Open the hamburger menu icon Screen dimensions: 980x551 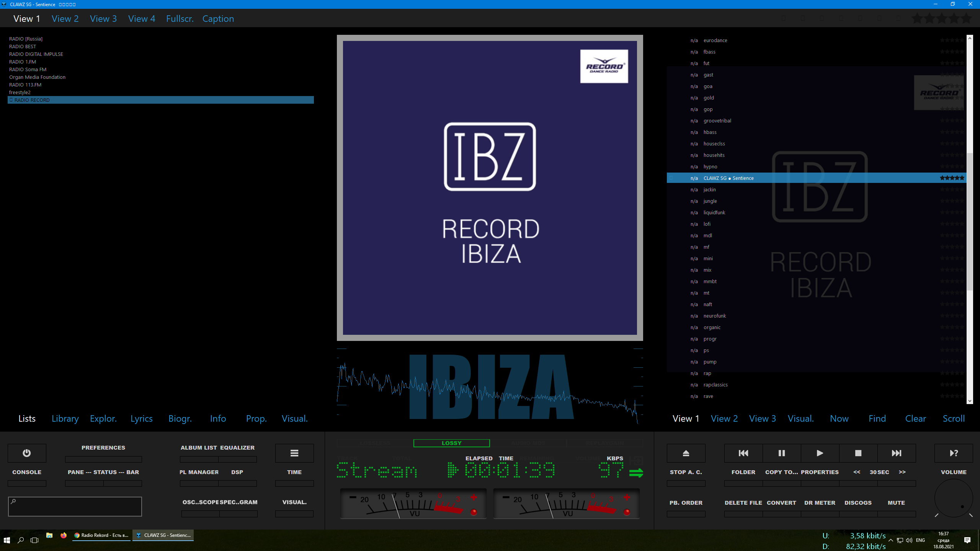click(x=294, y=453)
